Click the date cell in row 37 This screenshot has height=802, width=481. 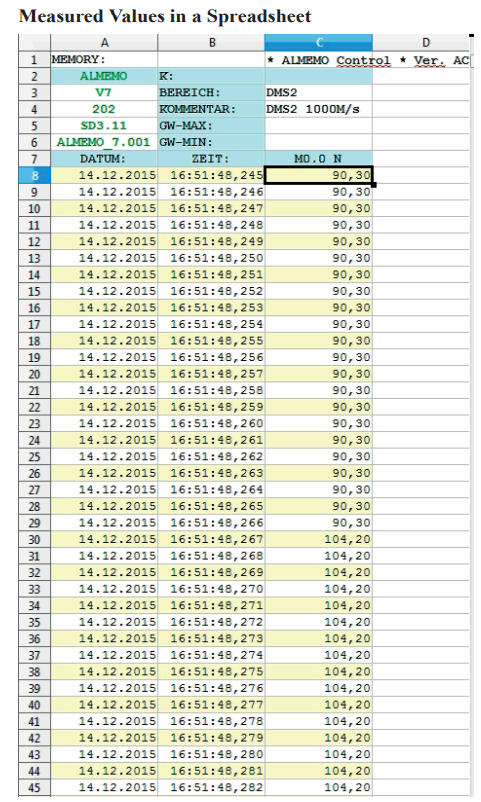pos(104,655)
